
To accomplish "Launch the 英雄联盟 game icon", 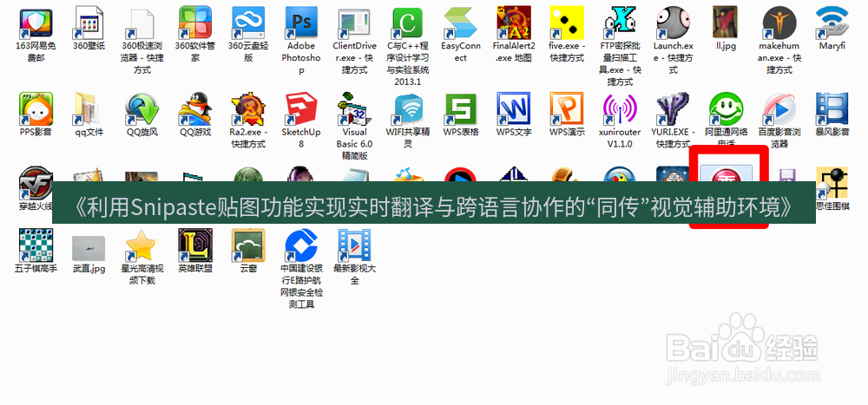I will click(195, 245).
